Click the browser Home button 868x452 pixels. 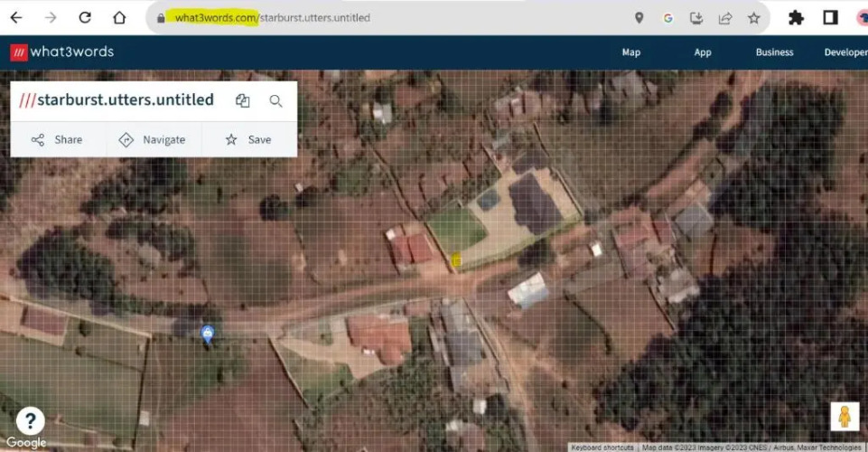(119, 17)
